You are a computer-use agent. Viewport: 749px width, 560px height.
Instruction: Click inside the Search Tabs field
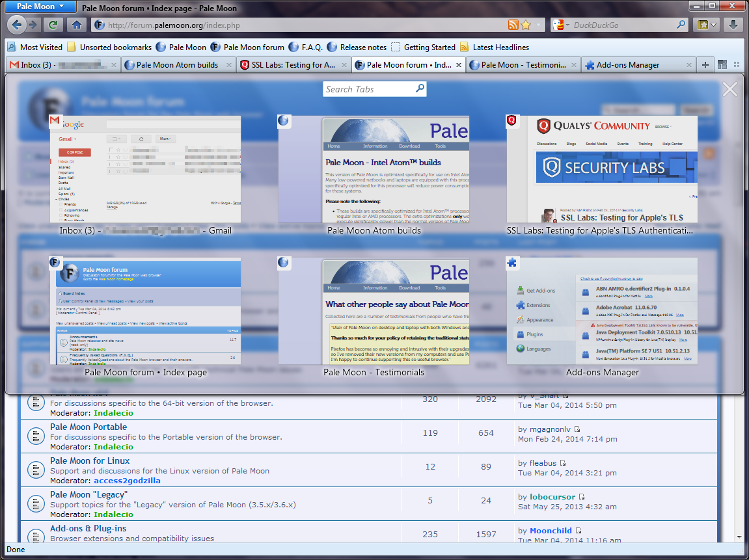370,88
